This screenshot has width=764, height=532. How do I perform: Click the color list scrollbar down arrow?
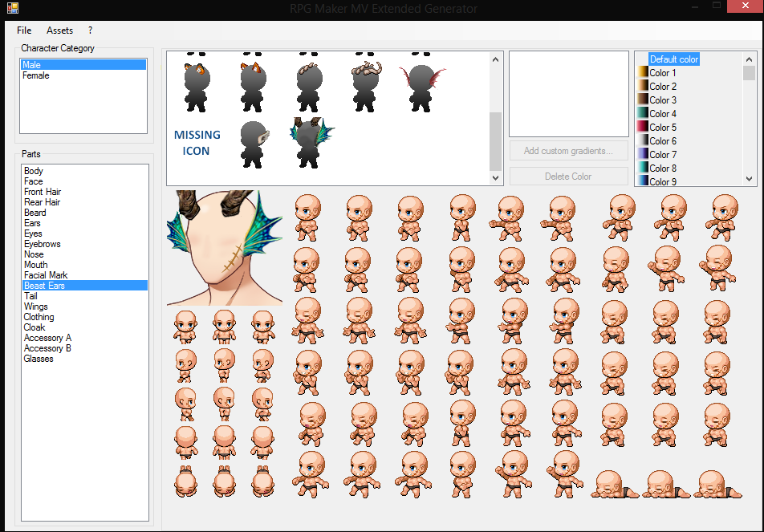coord(749,179)
